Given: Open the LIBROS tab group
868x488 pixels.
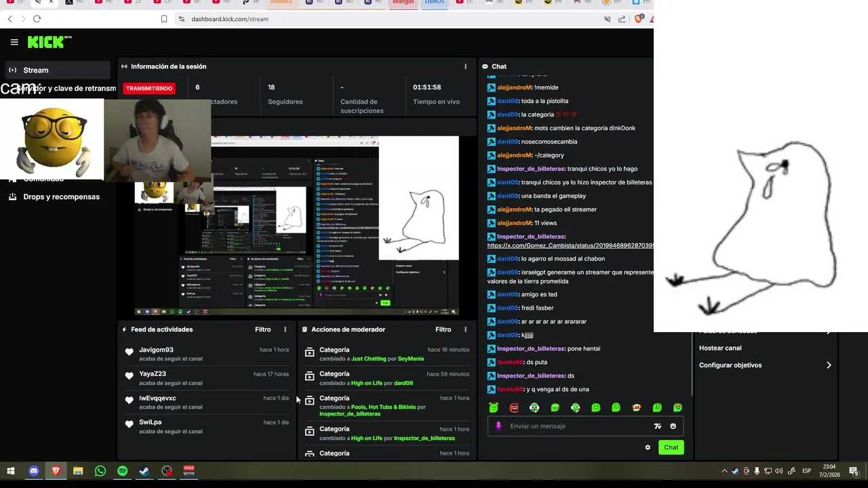Looking at the screenshot, I should pyautogui.click(x=434, y=2).
